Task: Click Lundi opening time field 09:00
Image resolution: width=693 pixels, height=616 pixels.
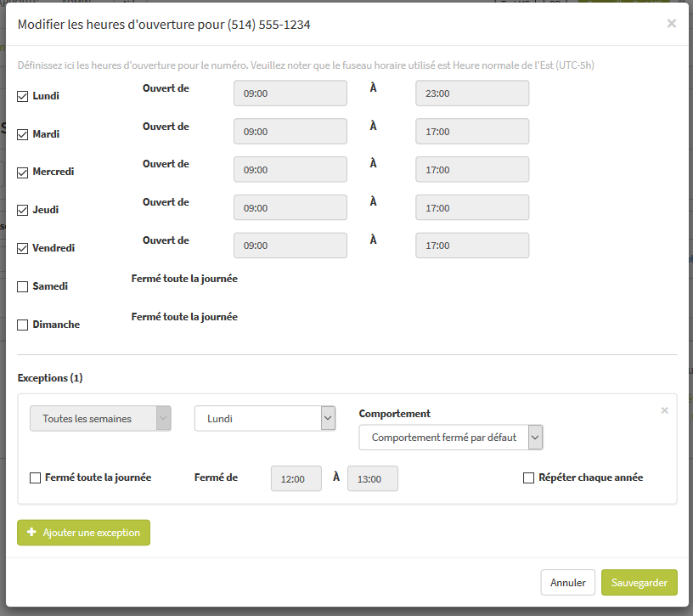Action: [x=290, y=93]
